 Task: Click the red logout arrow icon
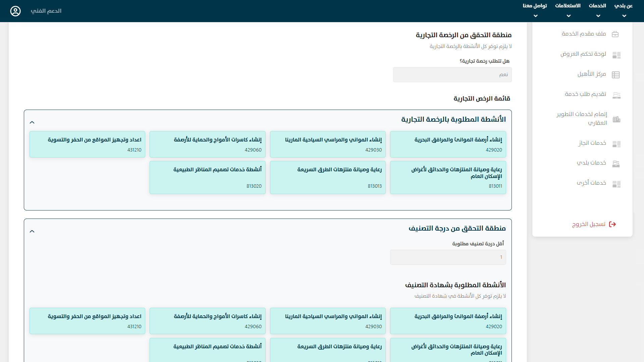[x=612, y=224]
